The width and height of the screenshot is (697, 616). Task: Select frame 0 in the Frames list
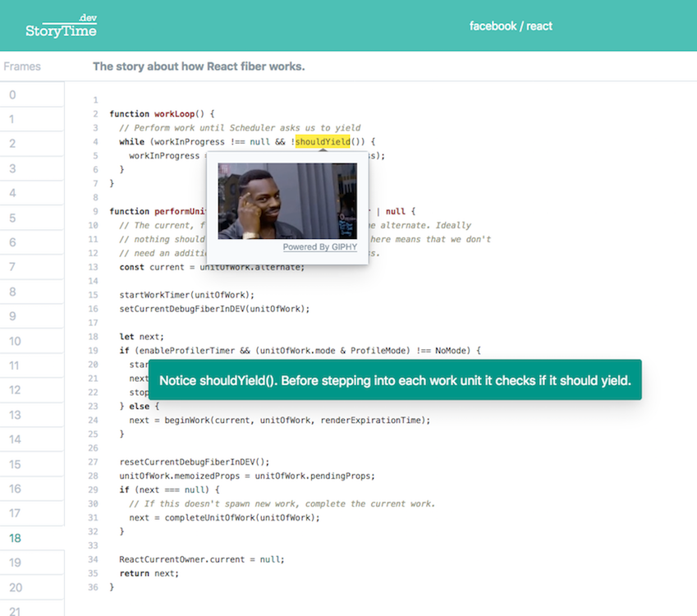point(32,94)
